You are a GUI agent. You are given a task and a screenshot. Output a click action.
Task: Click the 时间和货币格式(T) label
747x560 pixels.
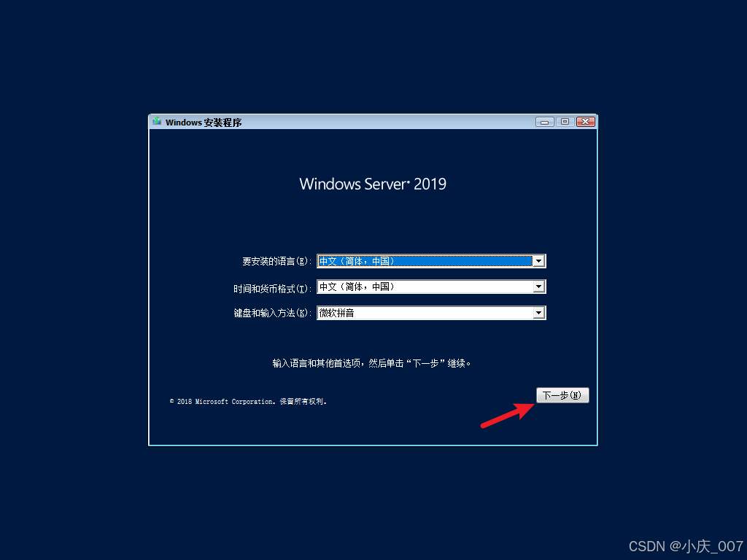pyautogui.click(x=273, y=289)
